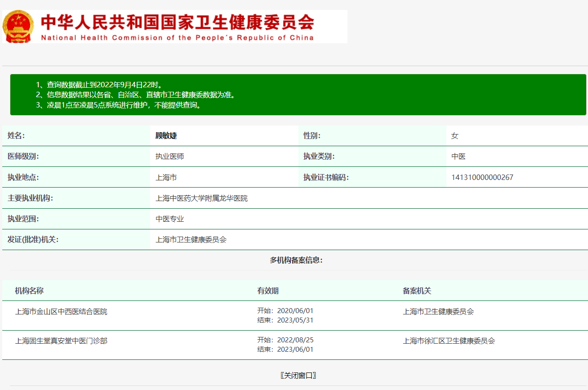Select start date 2020/06/01
The height and width of the screenshot is (390, 588).
[x=295, y=311]
